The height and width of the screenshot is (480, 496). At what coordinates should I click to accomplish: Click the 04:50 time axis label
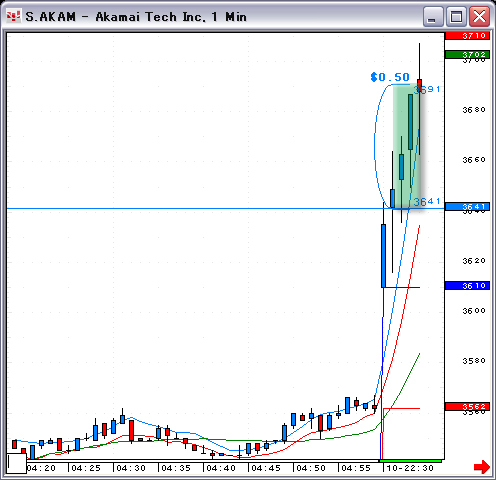point(311,468)
